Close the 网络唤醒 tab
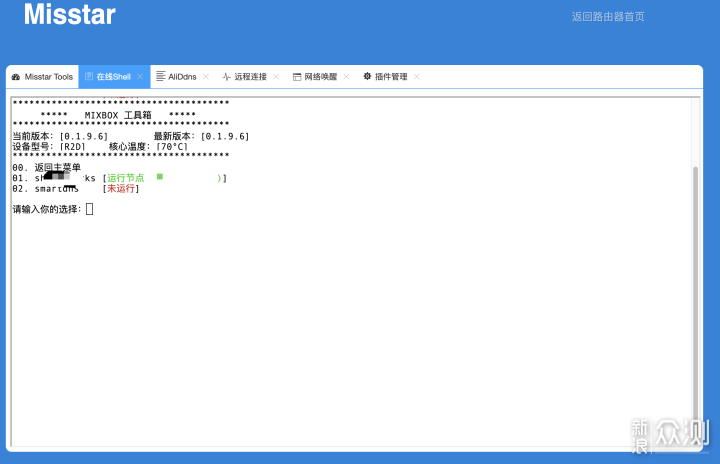Screen dimensions: 720x464 346,77
